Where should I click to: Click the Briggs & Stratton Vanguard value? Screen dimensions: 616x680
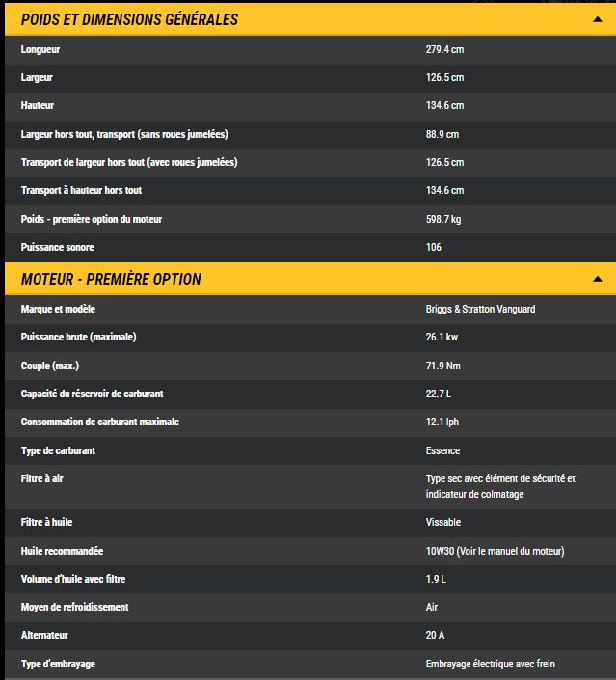pos(480,309)
